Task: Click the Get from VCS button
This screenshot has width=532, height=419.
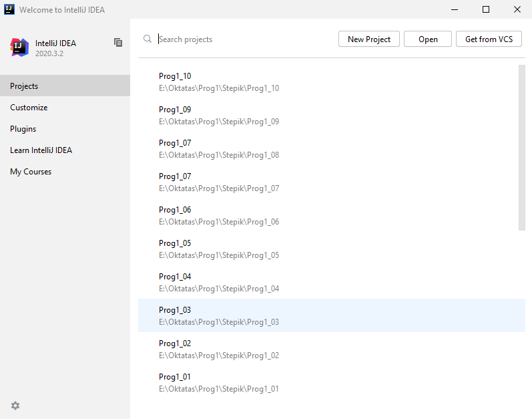Action: [489, 39]
